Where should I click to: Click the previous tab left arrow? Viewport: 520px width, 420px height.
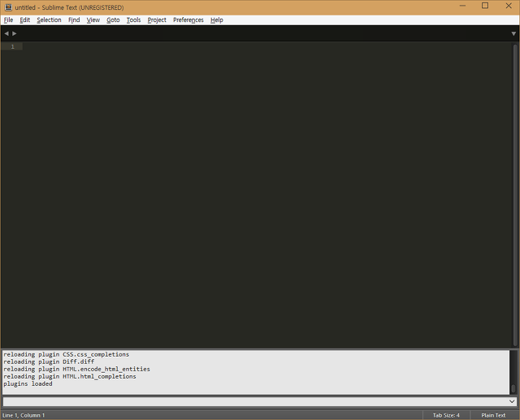tap(6, 33)
